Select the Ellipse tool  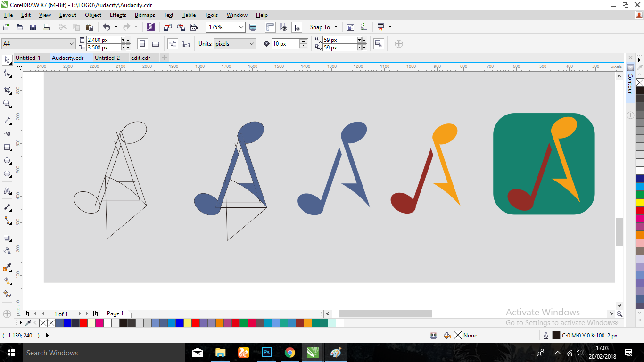[x=7, y=160]
